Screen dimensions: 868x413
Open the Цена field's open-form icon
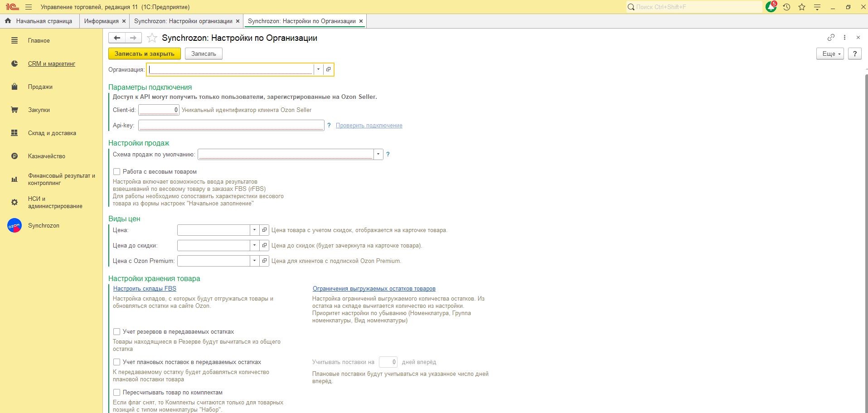265,230
